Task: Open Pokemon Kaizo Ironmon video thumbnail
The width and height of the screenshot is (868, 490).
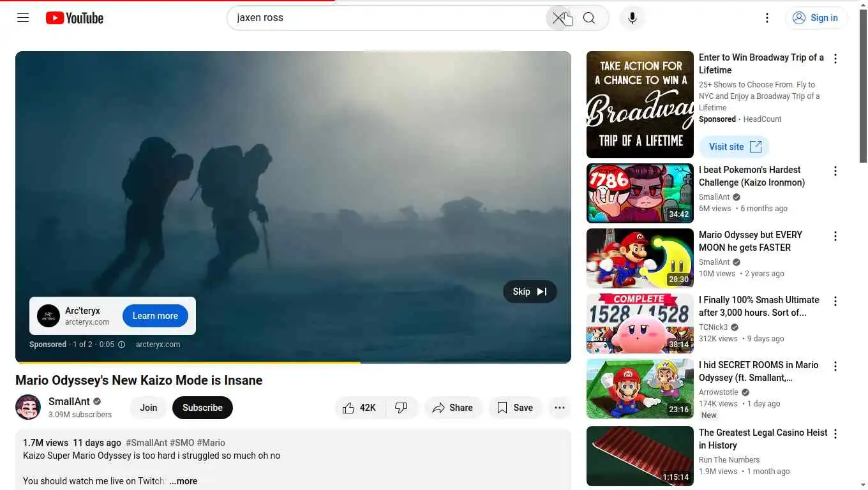Action: pos(640,193)
